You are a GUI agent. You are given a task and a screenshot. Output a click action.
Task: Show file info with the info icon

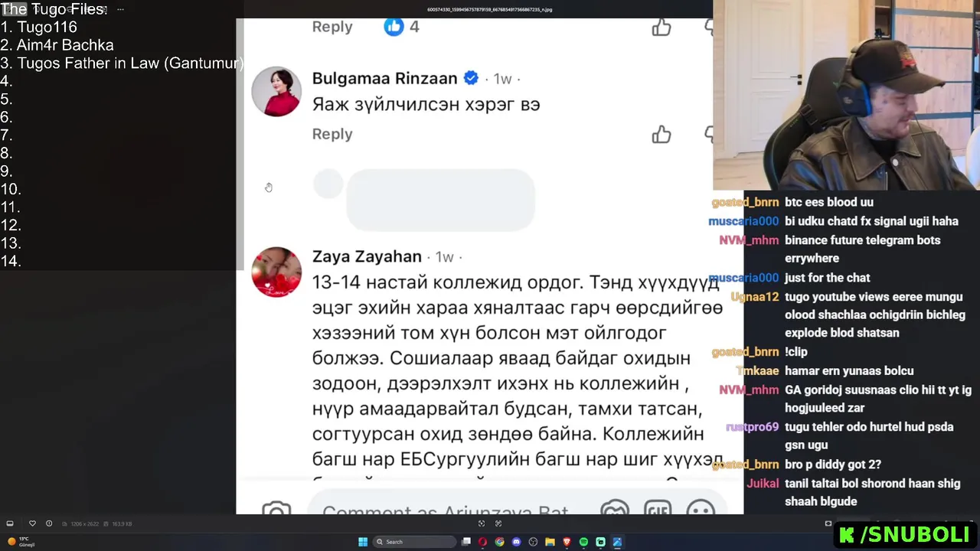(x=49, y=523)
